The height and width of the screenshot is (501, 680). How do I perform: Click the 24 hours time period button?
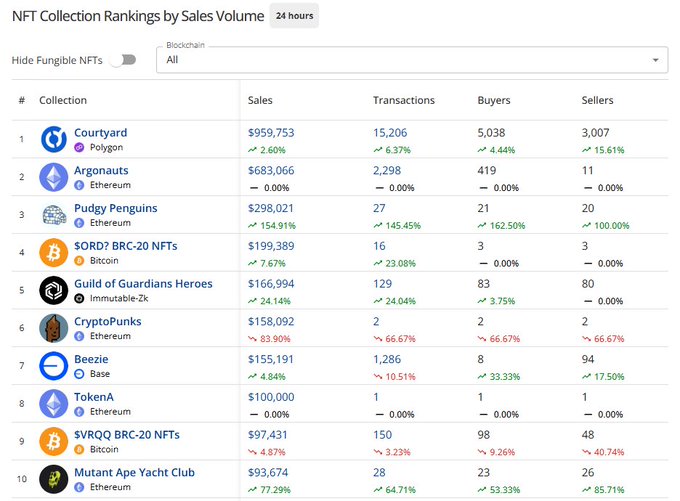point(294,16)
